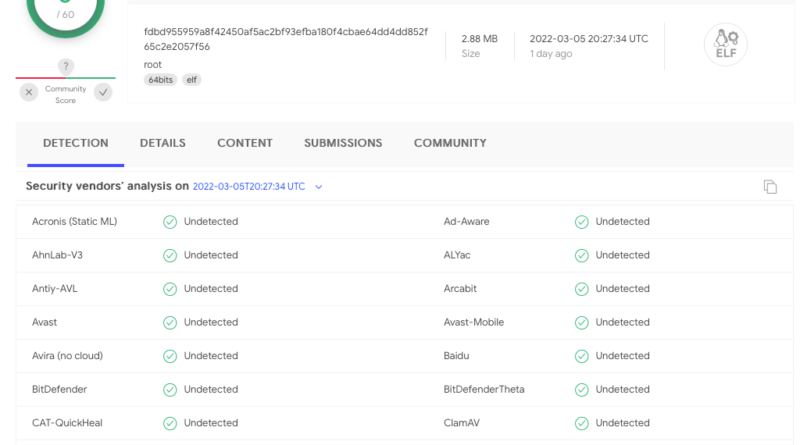Click Ad-Aware undetected check icon
Viewport: 800px width, 445px height.
[x=582, y=222]
